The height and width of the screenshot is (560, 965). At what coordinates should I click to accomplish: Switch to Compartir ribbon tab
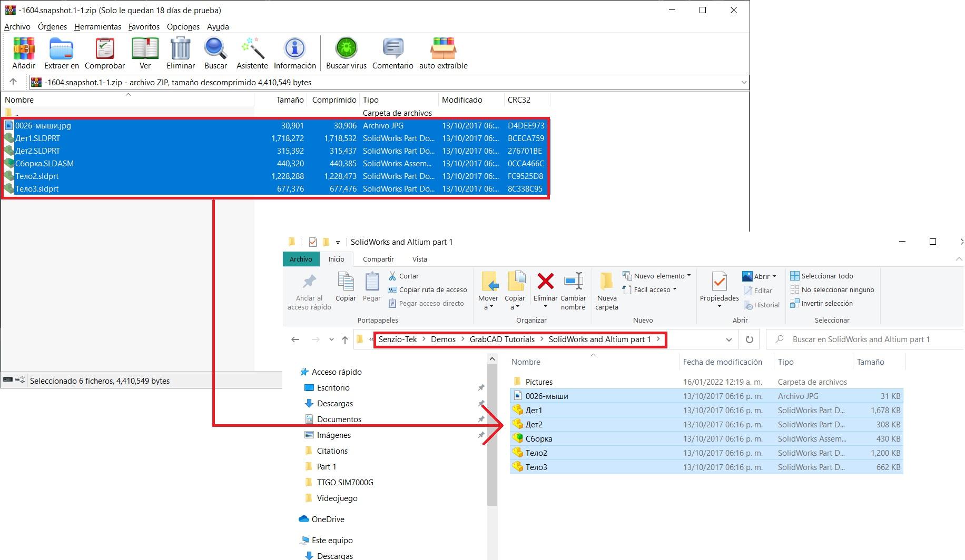tap(378, 259)
